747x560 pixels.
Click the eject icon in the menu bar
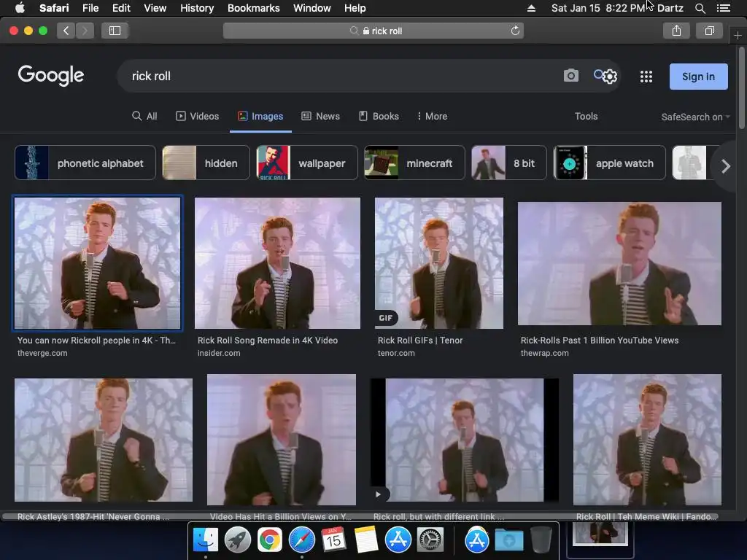(x=531, y=8)
